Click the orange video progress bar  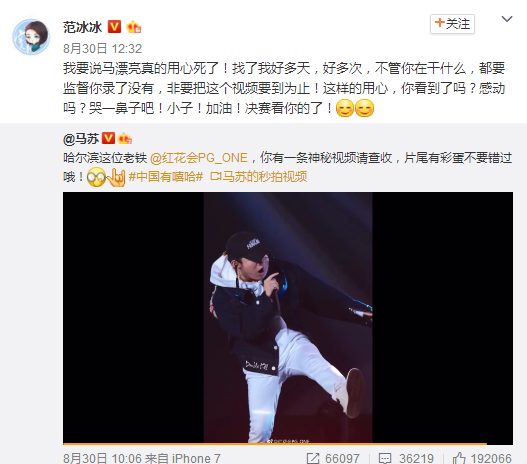point(275,444)
